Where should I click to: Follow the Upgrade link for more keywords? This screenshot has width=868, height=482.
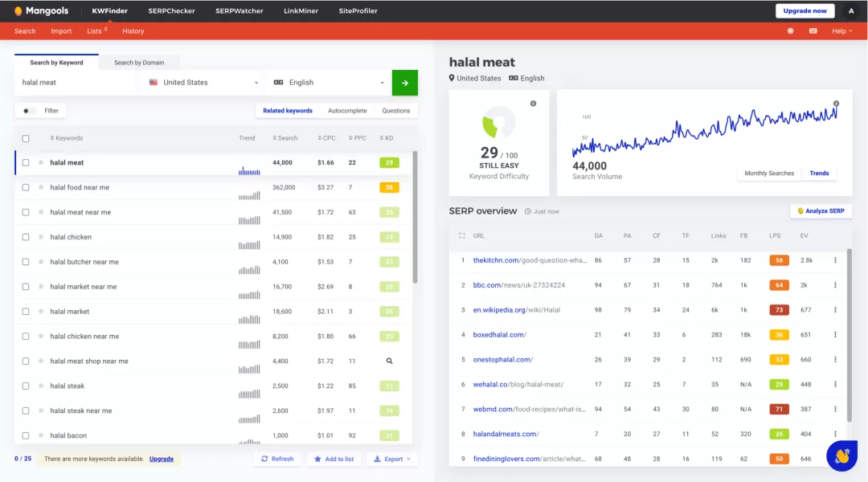[161, 459]
